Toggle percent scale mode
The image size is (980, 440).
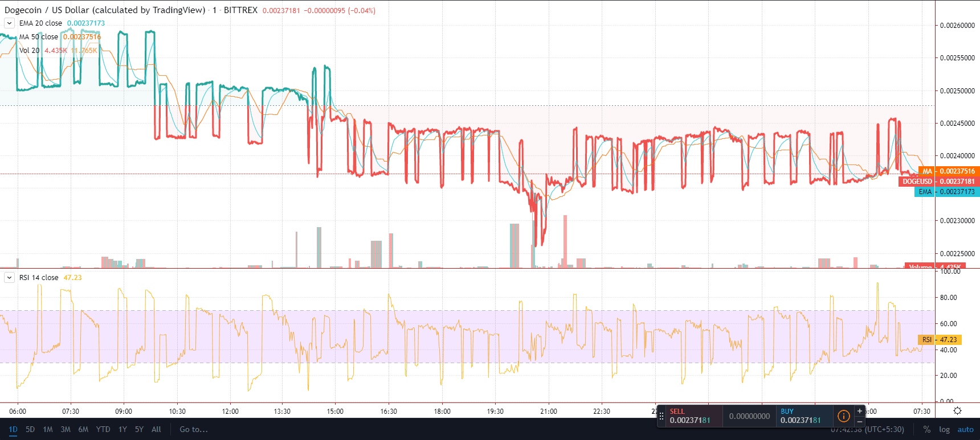click(x=927, y=430)
